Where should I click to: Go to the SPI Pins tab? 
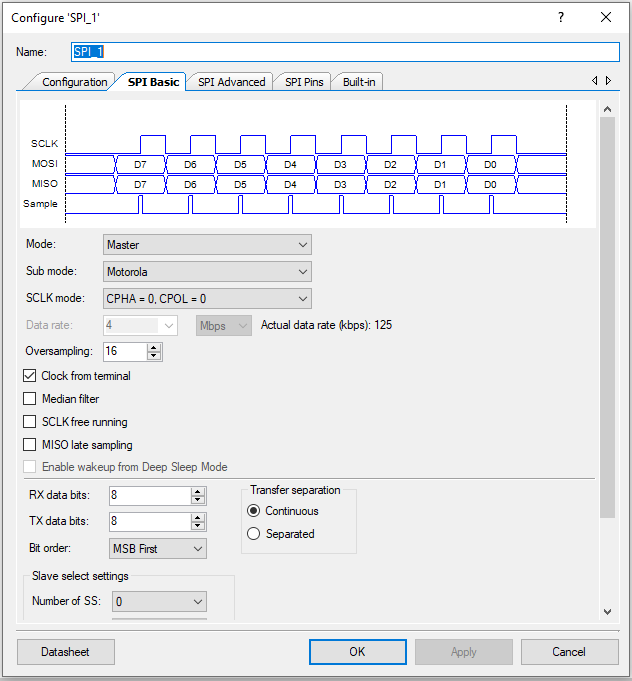point(304,82)
